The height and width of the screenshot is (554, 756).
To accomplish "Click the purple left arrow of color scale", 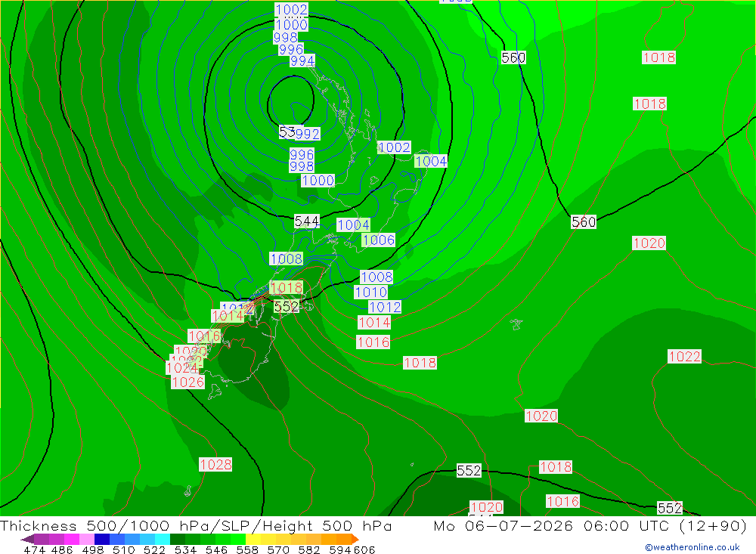I will coord(27,539).
